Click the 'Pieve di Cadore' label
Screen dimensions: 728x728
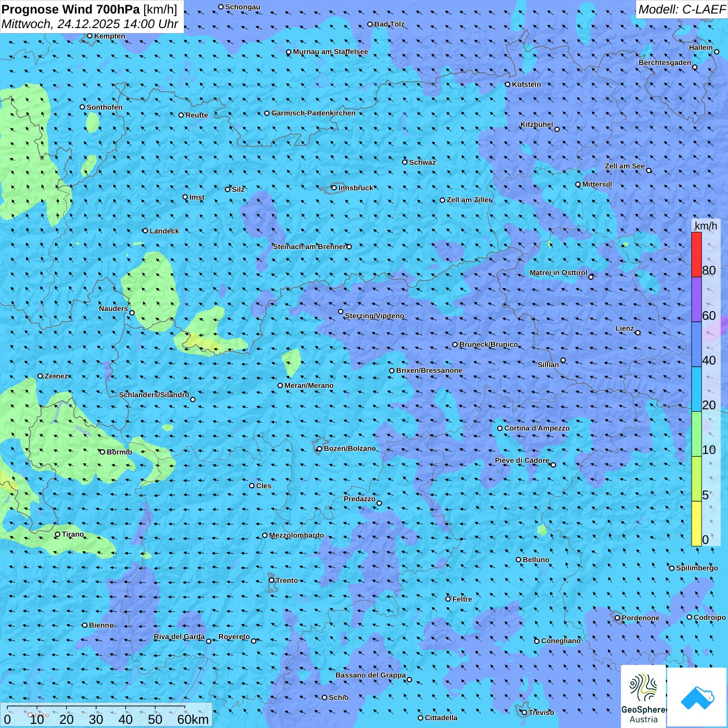tap(522, 460)
